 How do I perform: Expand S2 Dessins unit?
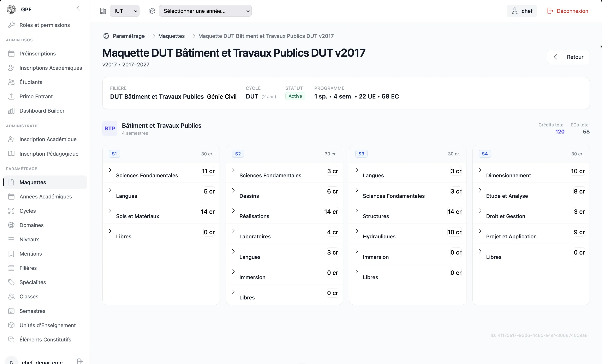233,190
